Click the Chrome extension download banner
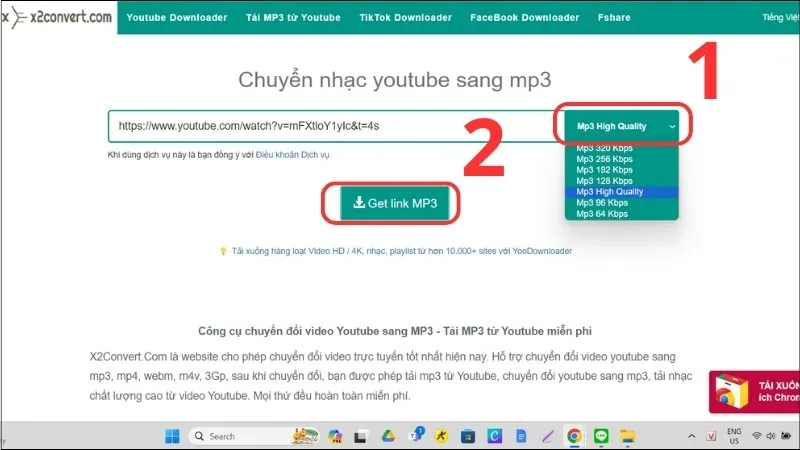800x450 pixels. [754, 392]
